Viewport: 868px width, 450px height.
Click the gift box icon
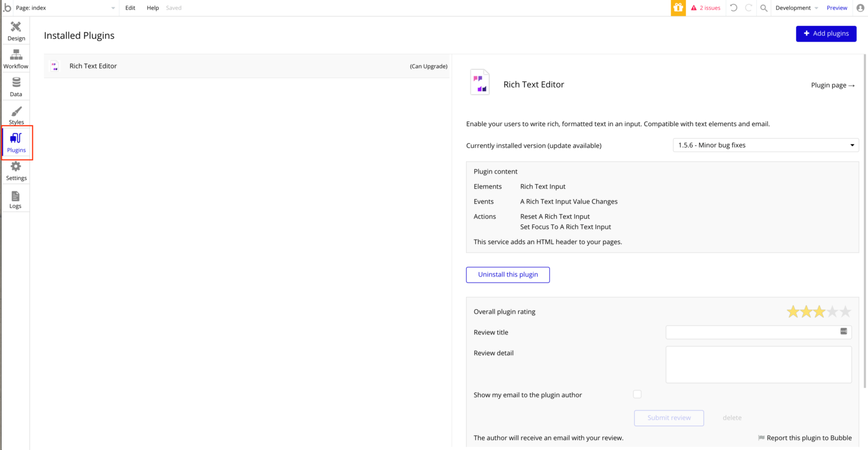point(678,8)
